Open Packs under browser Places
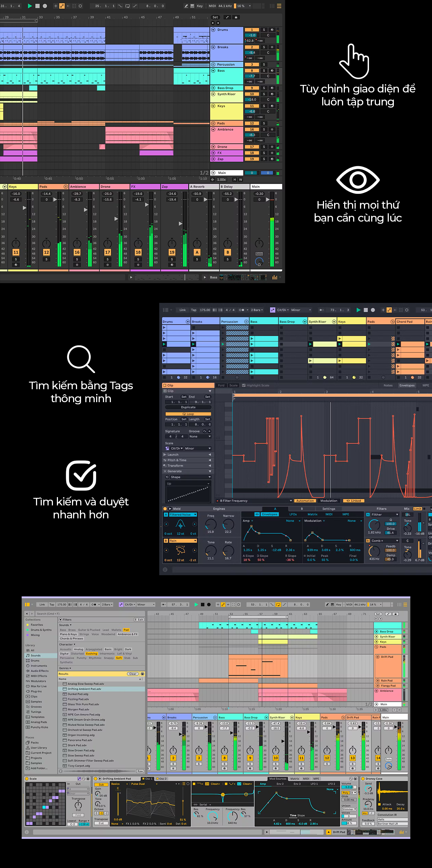Image resolution: width=432 pixels, height=868 pixels. tap(35, 742)
